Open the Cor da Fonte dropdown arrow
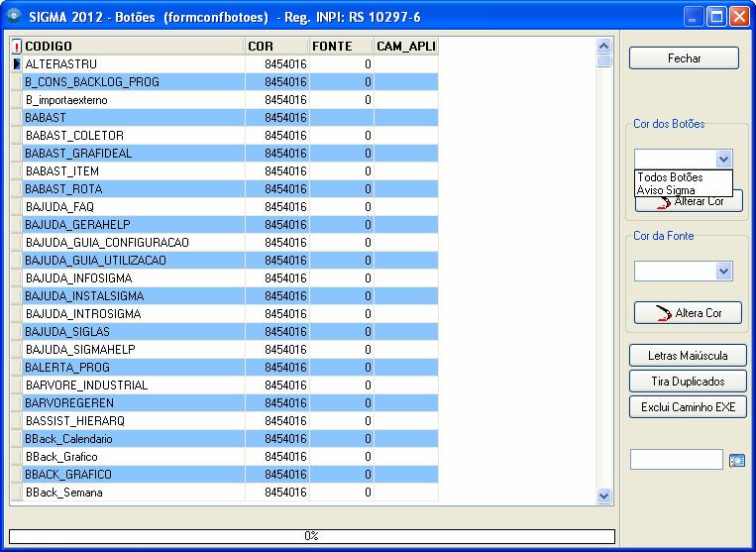The image size is (756, 552). tap(723, 271)
